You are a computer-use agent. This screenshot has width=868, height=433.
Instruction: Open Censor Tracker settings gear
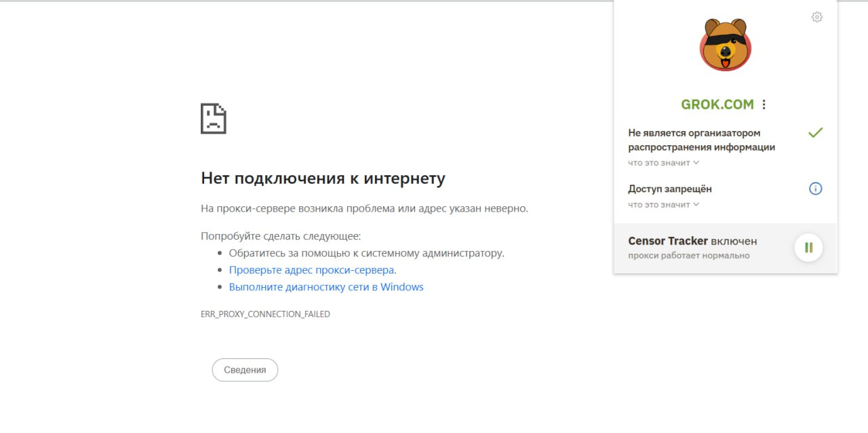pos(817,17)
